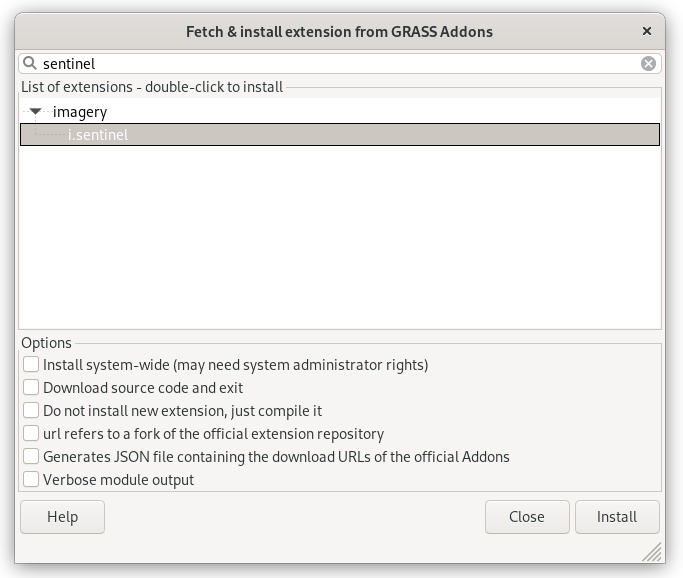
Task: Toggle Do not install, just compile it
Action: coord(31,410)
